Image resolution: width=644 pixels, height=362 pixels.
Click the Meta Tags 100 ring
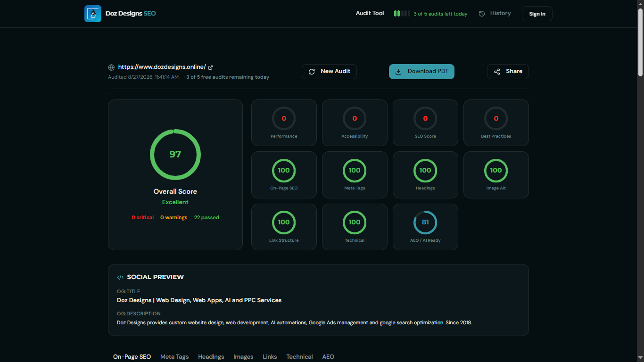pos(355,171)
